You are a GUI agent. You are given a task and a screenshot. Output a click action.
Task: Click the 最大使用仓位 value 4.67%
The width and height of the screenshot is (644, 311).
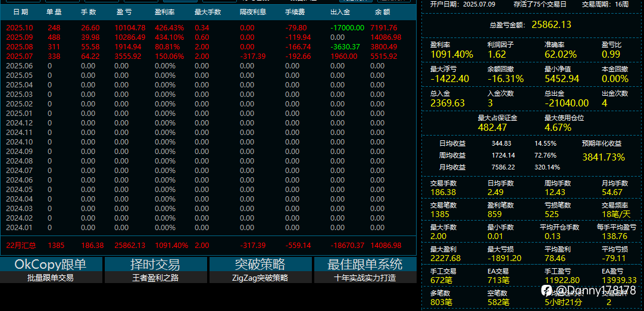[558, 127]
